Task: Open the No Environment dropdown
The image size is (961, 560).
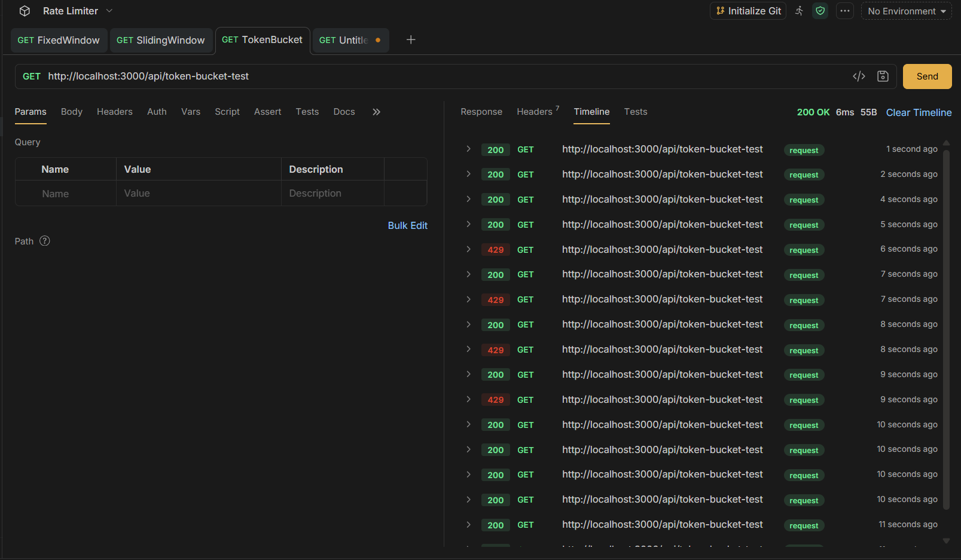Action: pos(906,11)
